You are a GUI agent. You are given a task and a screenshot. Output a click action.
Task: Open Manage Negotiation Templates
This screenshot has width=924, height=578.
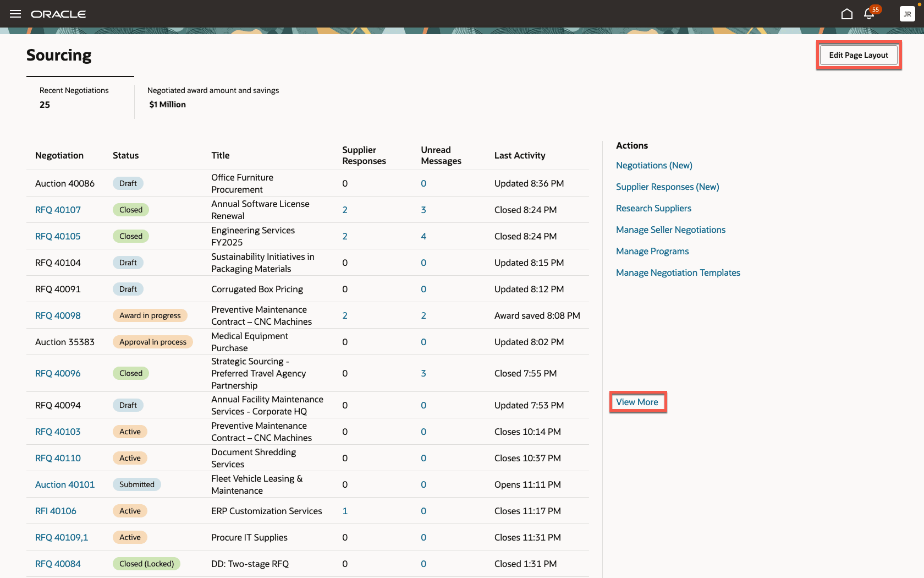[678, 272]
